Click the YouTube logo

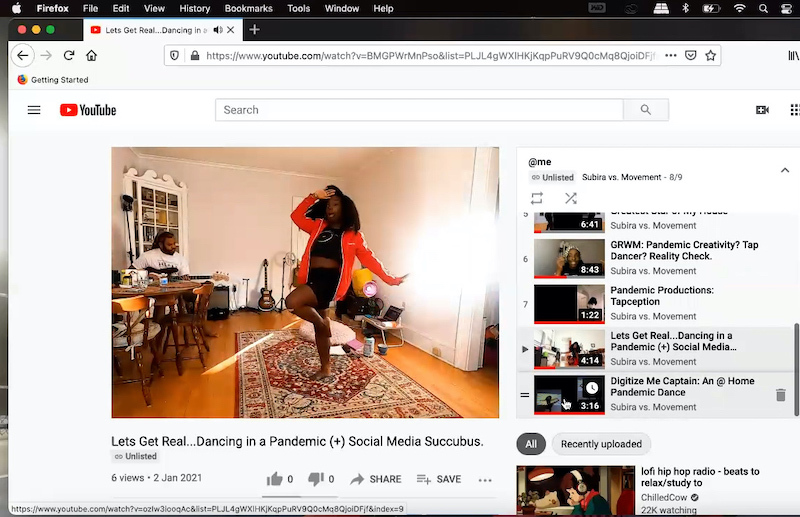tap(88, 110)
